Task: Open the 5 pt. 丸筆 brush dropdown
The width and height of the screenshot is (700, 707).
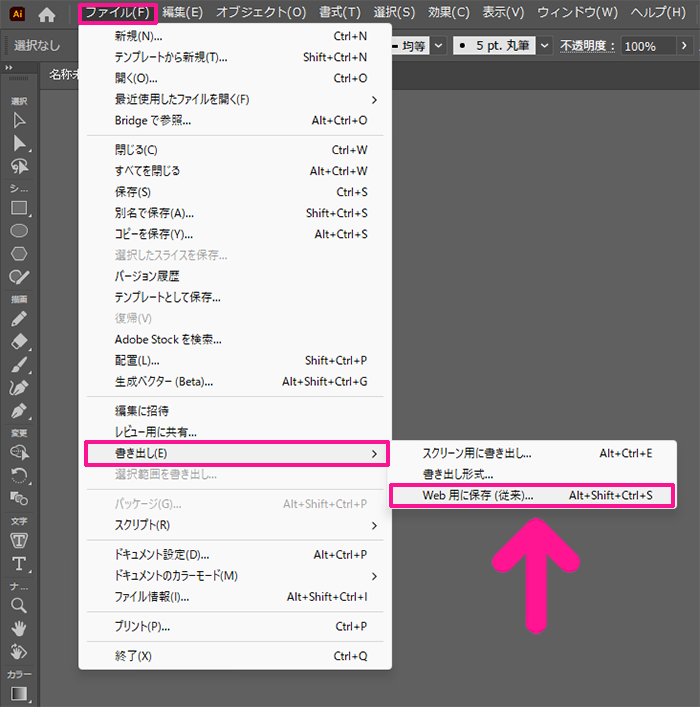Action: [x=544, y=46]
